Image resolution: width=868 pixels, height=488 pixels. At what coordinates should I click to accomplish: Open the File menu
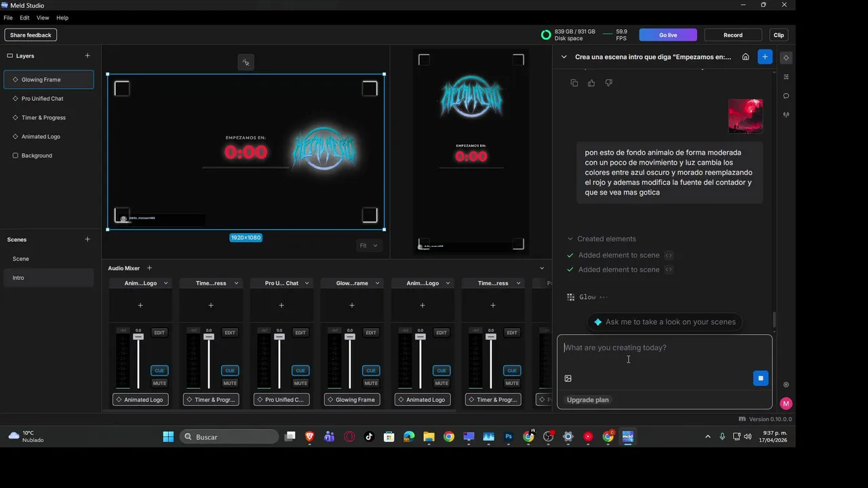[x=8, y=18]
